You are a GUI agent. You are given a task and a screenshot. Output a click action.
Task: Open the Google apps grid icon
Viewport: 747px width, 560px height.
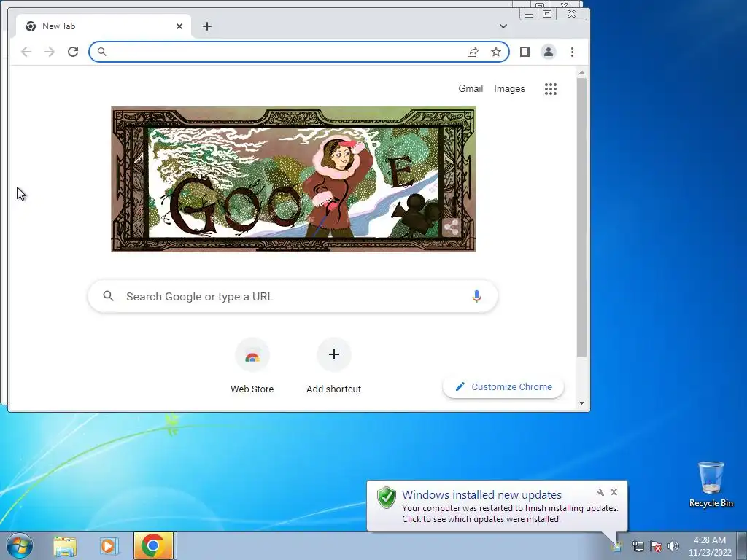coord(551,88)
